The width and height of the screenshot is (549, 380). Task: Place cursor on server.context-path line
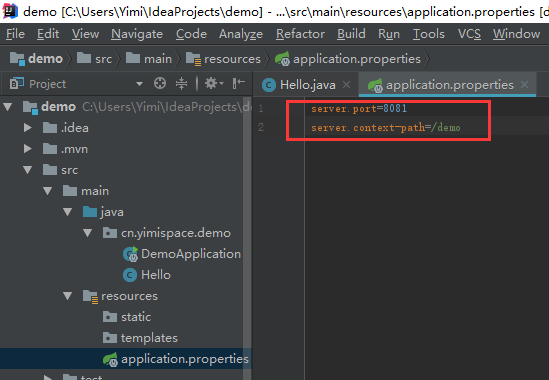pos(386,127)
